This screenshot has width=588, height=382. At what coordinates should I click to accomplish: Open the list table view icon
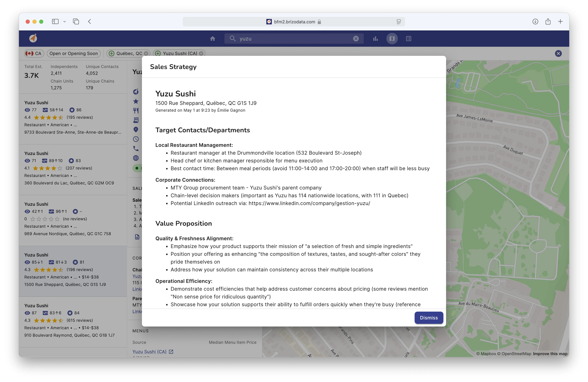click(409, 39)
